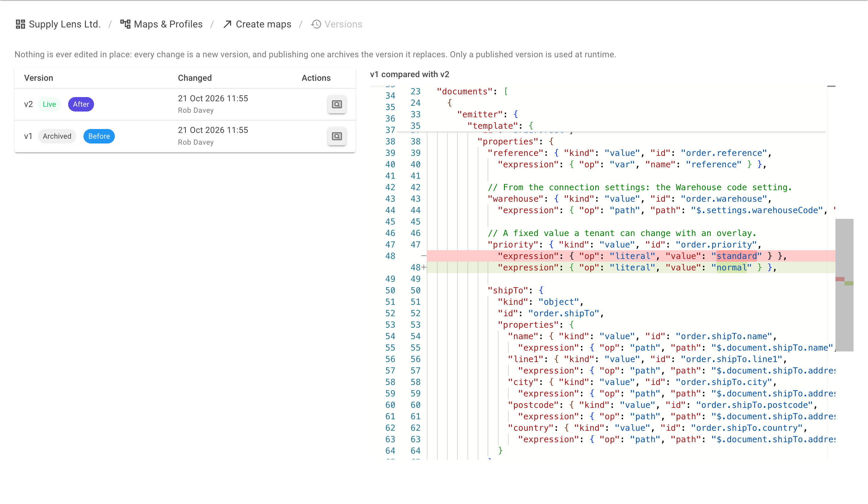Click the v2 version label
Viewport: 868px width, 504px height.
pyautogui.click(x=28, y=104)
